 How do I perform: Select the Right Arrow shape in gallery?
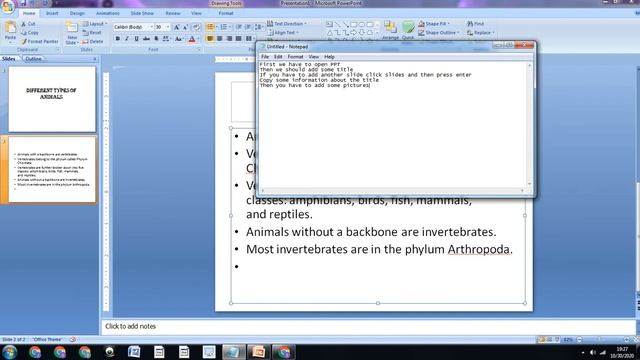tap(353, 33)
